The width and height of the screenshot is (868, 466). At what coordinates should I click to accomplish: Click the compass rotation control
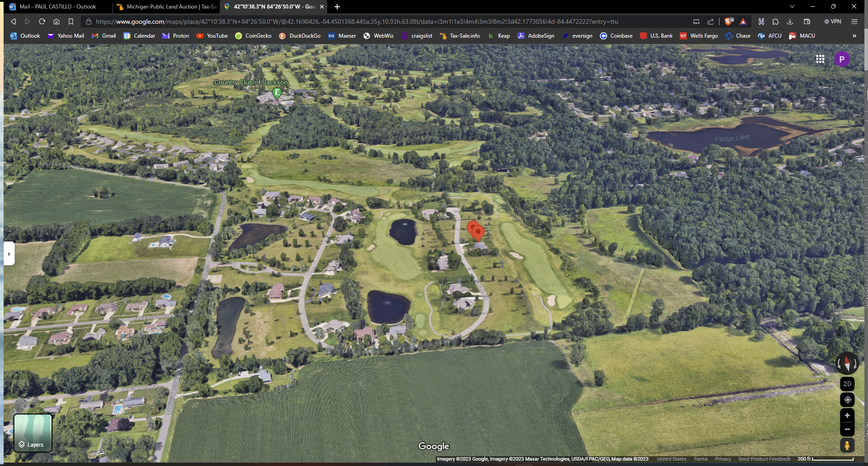pyautogui.click(x=847, y=363)
